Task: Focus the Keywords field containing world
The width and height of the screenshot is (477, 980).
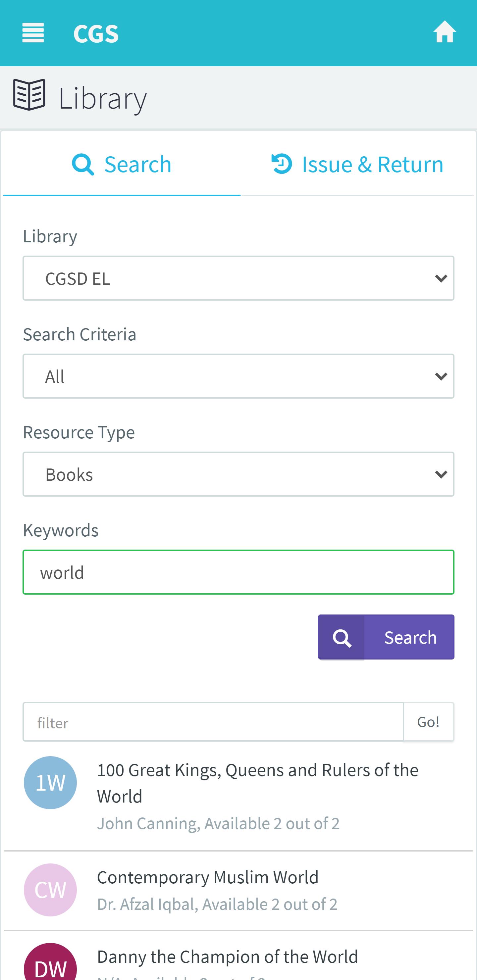Action: pyautogui.click(x=238, y=572)
